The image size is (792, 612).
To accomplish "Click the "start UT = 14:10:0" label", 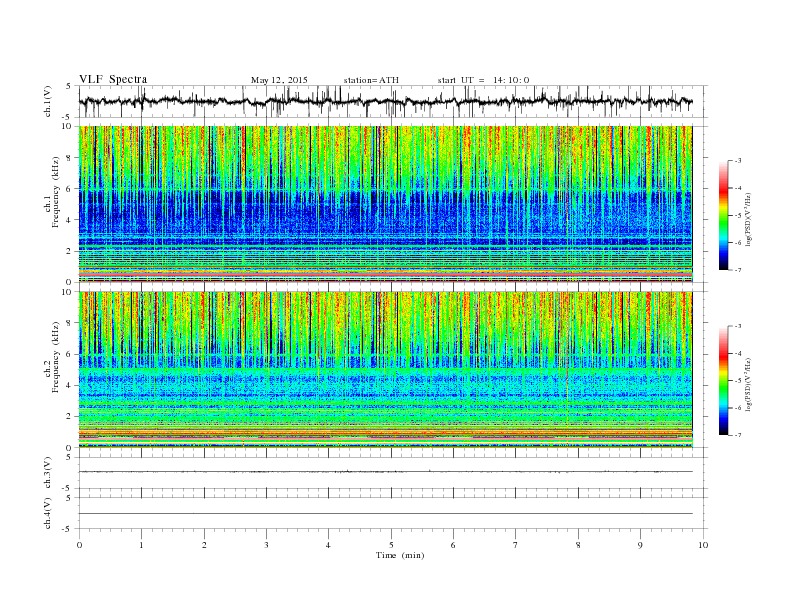I will (x=483, y=80).
